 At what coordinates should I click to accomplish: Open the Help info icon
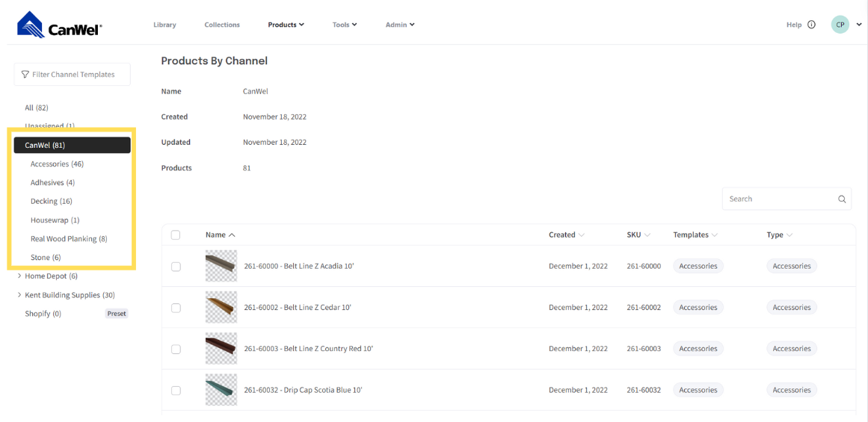(x=811, y=25)
